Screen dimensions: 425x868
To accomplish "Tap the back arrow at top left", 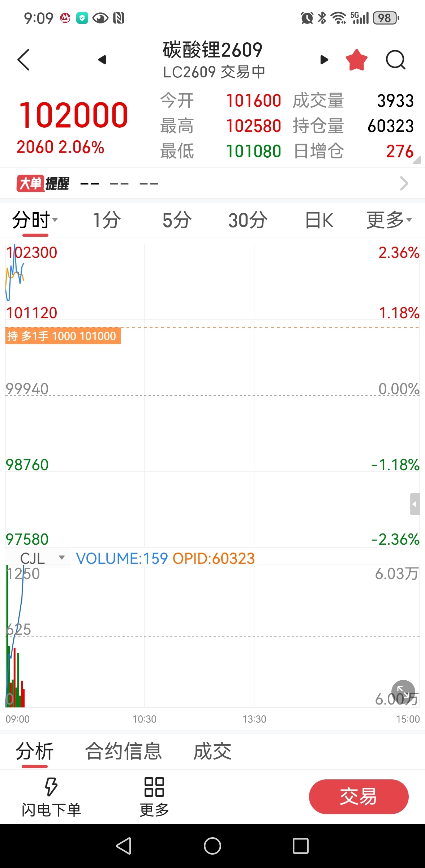I will pyautogui.click(x=23, y=60).
